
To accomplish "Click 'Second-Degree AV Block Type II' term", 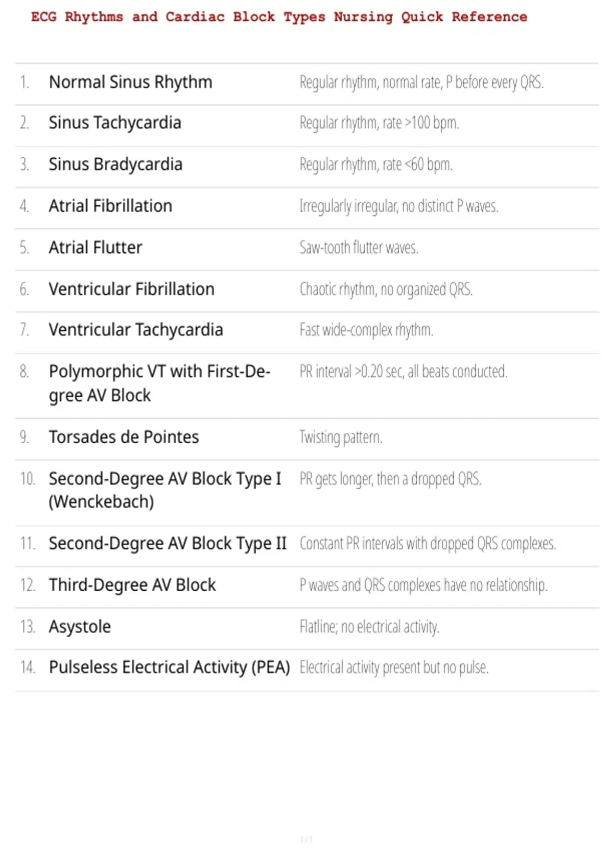I will coord(168,544).
